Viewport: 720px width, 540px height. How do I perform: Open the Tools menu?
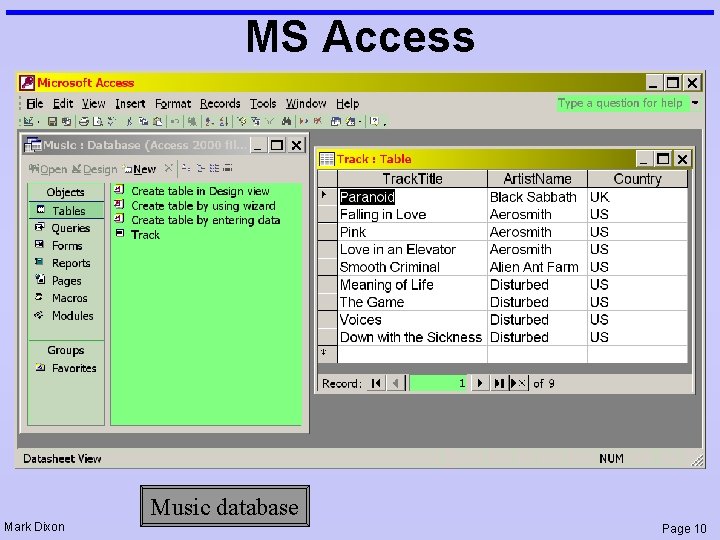point(263,104)
